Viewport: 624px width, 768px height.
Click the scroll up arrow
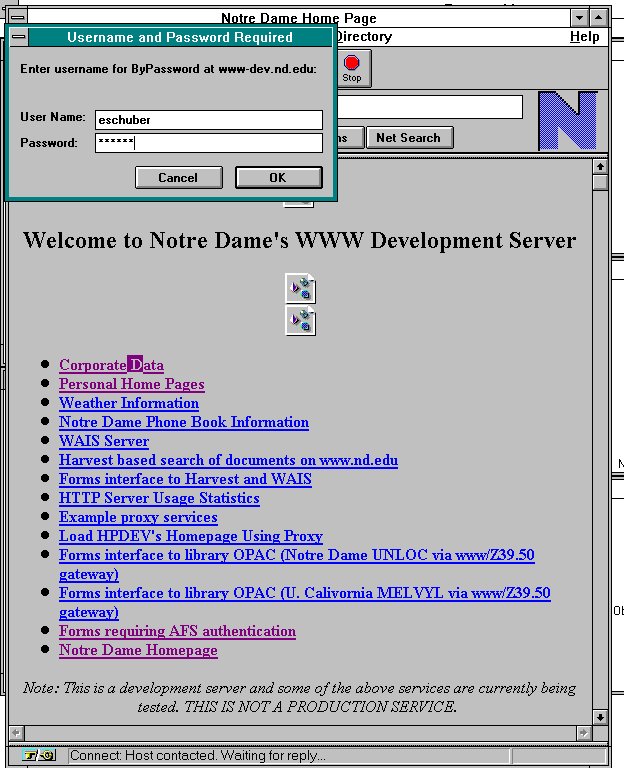click(600, 167)
